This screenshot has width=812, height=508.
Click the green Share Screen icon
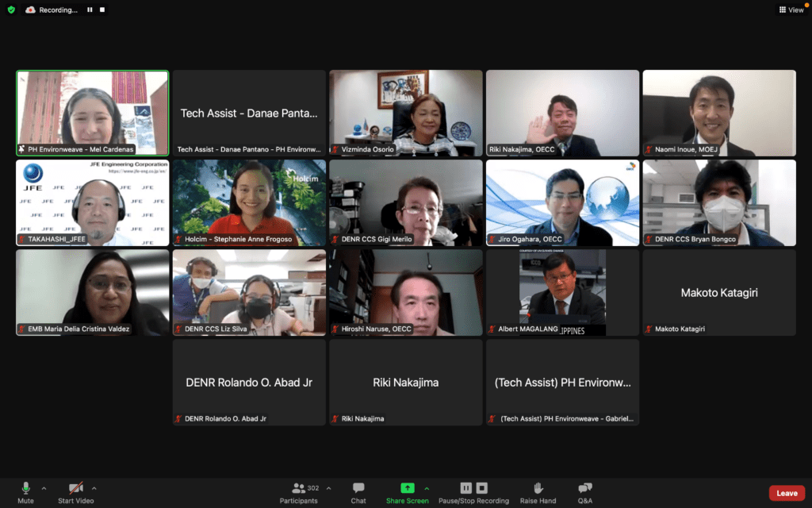[407, 488]
